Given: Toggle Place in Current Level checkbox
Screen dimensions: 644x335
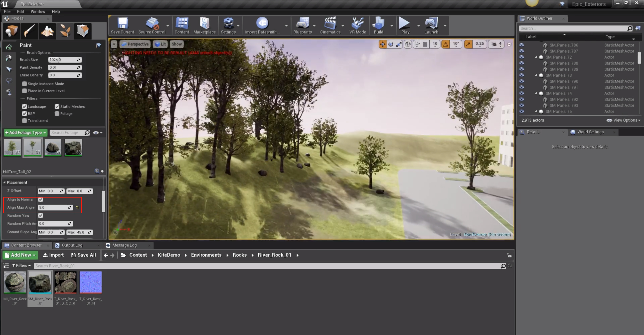Looking at the screenshot, I should pyautogui.click(x=24, y=91).
